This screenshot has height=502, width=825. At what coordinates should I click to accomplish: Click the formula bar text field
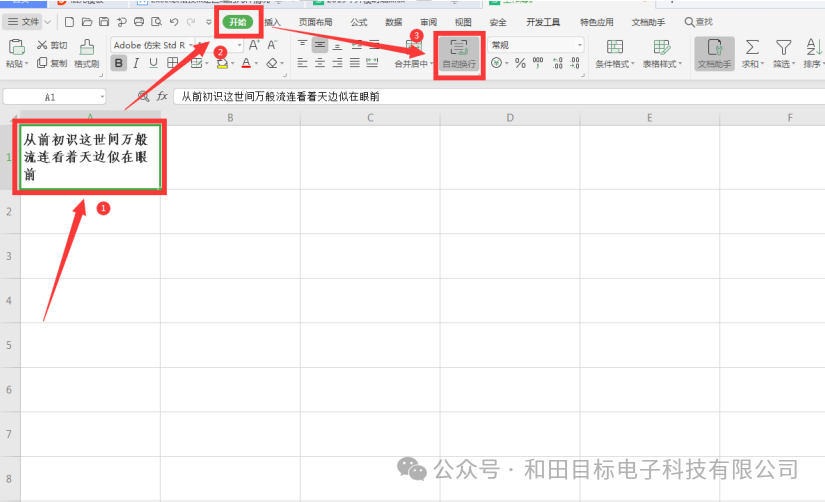click(x=499, y=96)
